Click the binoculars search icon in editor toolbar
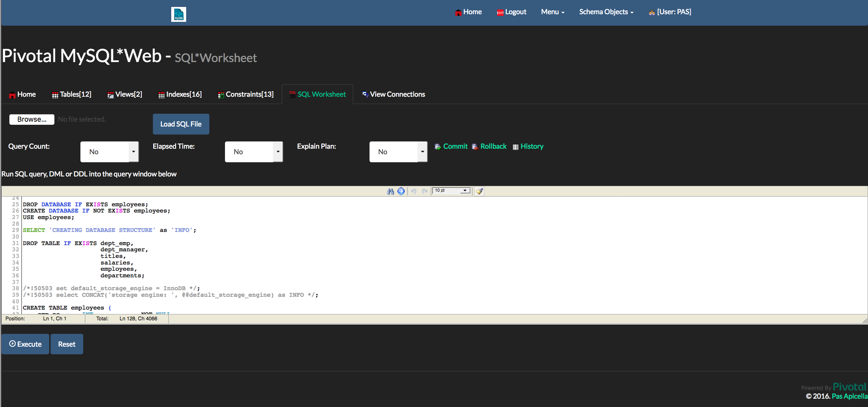 390,191
